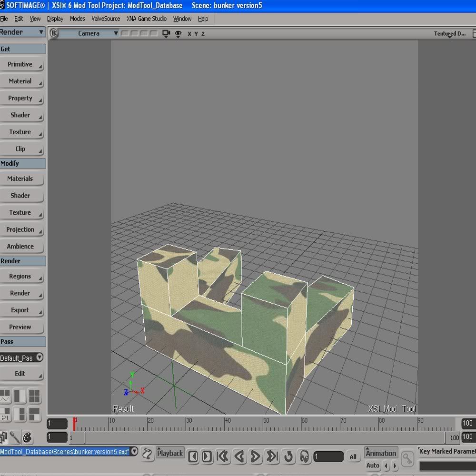Select the two-column viewport layout icon in top row
Image resolution: width=476 pixels, height=476 pixels.
(20, 396)
